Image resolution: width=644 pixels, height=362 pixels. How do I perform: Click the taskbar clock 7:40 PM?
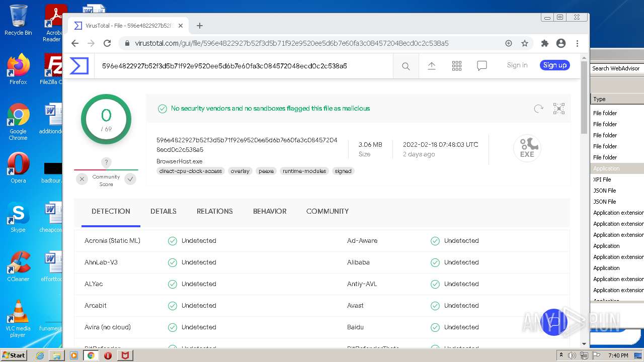618,355
